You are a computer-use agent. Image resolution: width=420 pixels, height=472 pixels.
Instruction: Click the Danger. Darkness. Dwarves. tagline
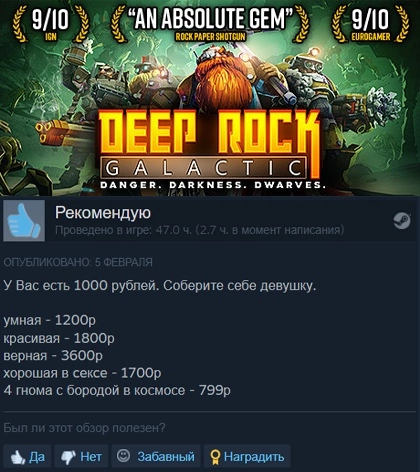[x=213, y=185]
